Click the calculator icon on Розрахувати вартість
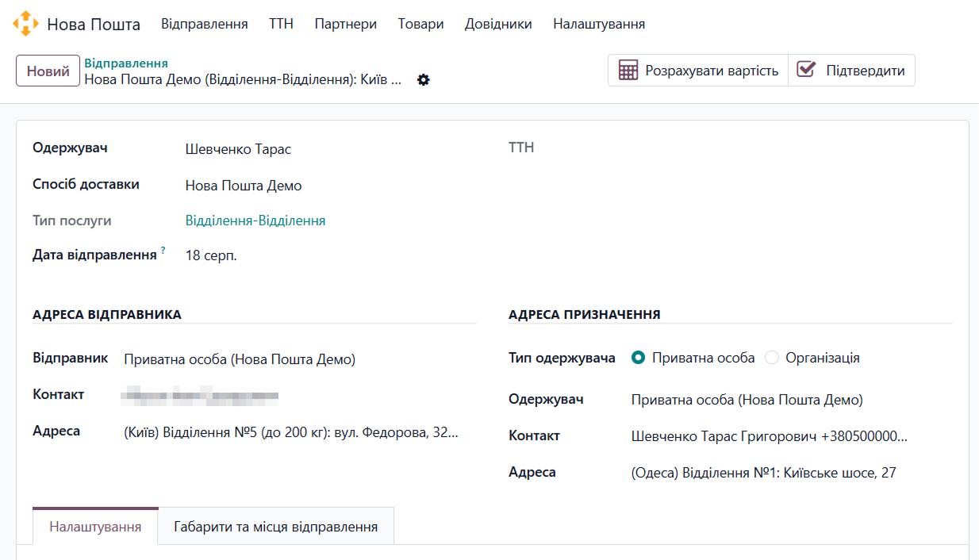The height and width of the screenshot is (560, 979). click(628, 70)
